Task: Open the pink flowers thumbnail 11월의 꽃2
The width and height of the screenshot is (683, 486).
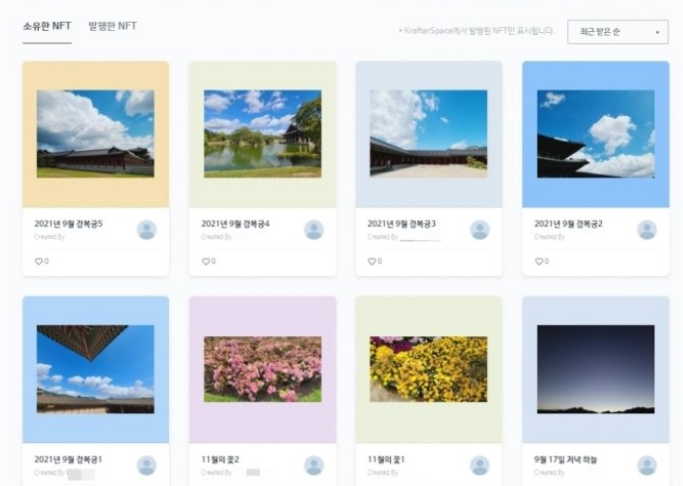Action: tap(263, 369)
